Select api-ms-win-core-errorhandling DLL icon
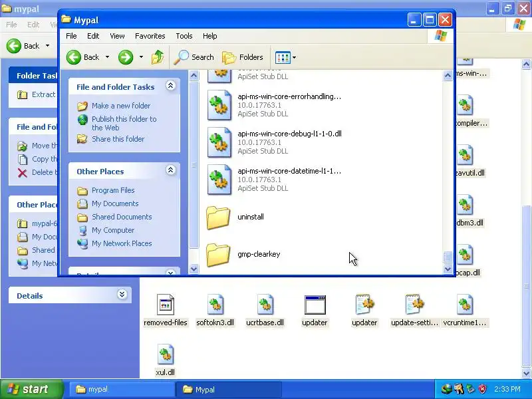Screen dimensions: 532x399 219,105
